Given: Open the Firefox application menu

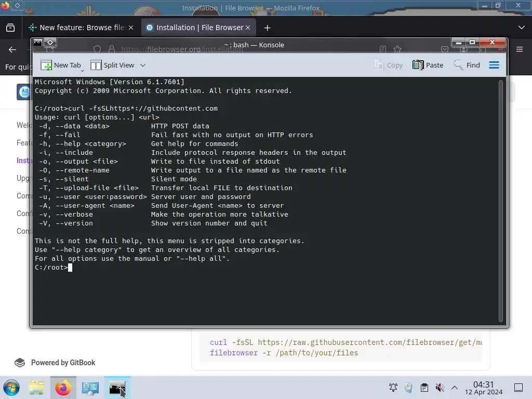Looking at the screenshot, I should coord(520,49).
